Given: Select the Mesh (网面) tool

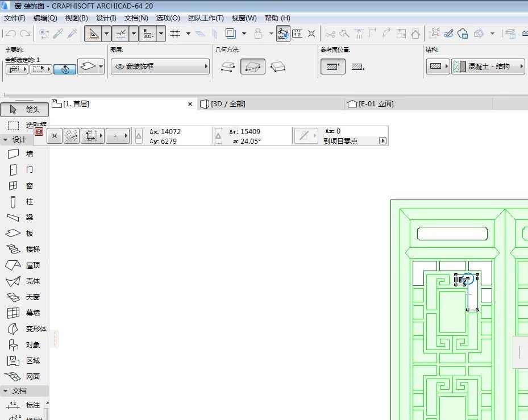Looking at the screenshot, I should click(23, 377).
